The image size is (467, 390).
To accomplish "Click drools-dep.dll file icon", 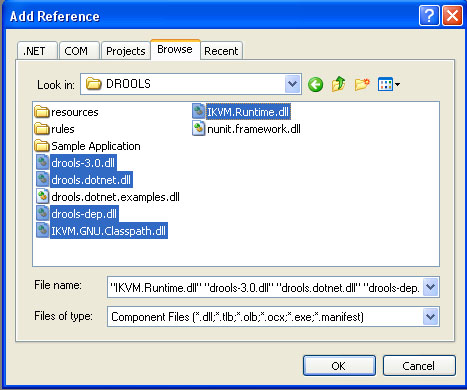I will 42,214.
